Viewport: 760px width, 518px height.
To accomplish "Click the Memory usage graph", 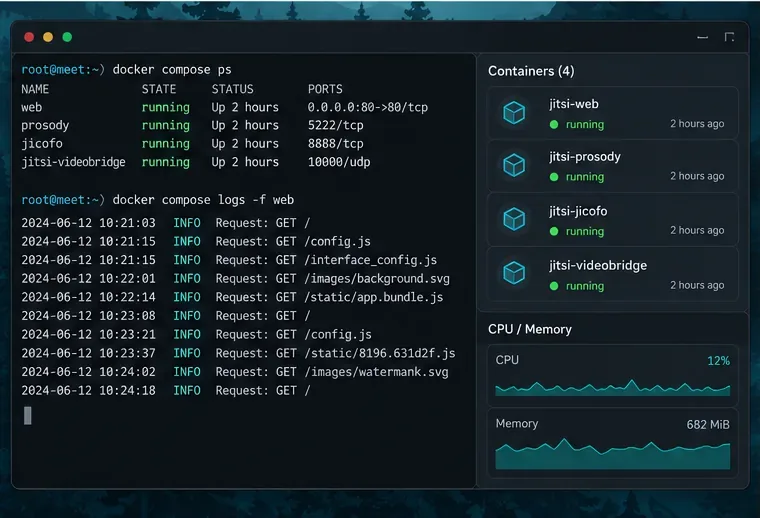I will click(613, 454).
